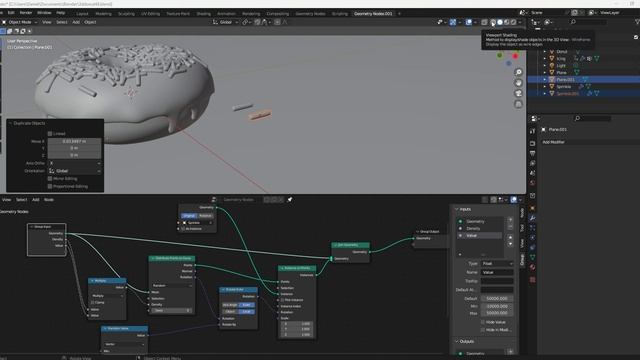Adjust the Min value slider
Viewport: 640px width, 360px height.
[x=497, y=306]
